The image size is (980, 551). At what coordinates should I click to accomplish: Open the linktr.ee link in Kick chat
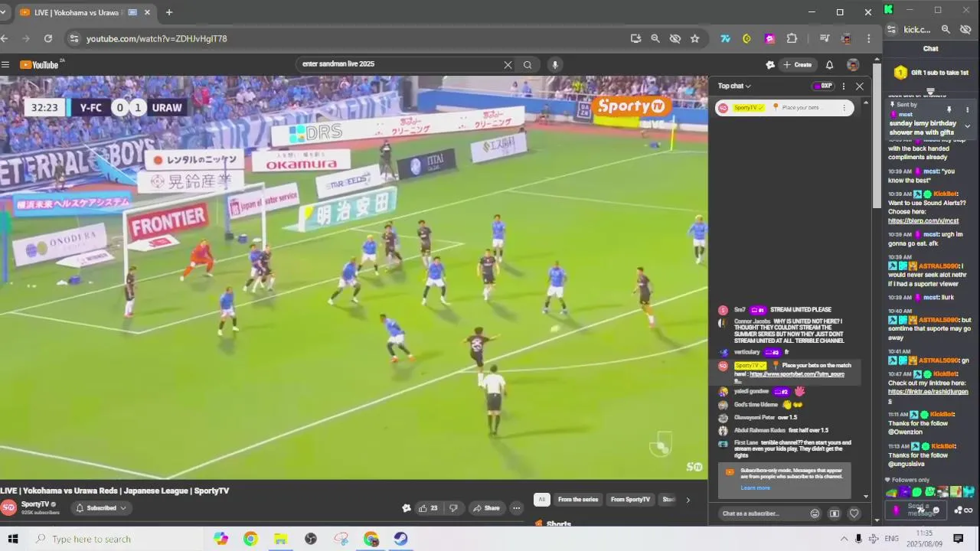[x=928, y=396]
